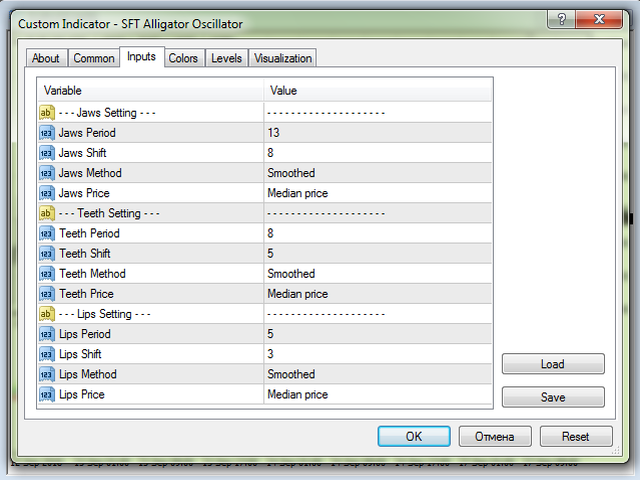Click the dashed value of Jaws Setting

[x=326, y=113]
